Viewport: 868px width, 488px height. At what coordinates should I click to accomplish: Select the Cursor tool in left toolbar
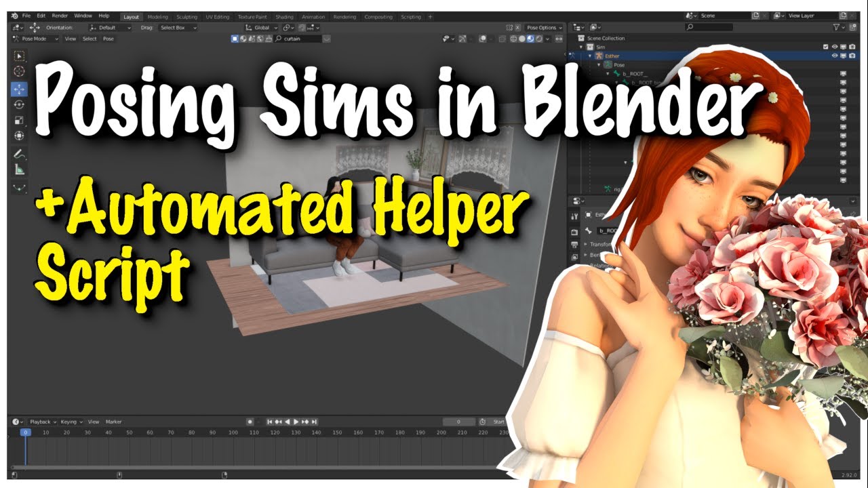coord(19,71)
